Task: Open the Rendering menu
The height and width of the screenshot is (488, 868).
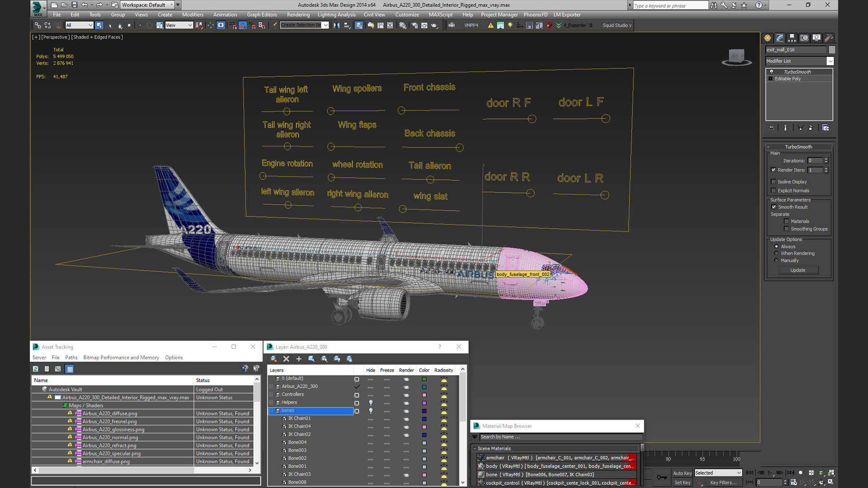Action: tap(298, 15)
